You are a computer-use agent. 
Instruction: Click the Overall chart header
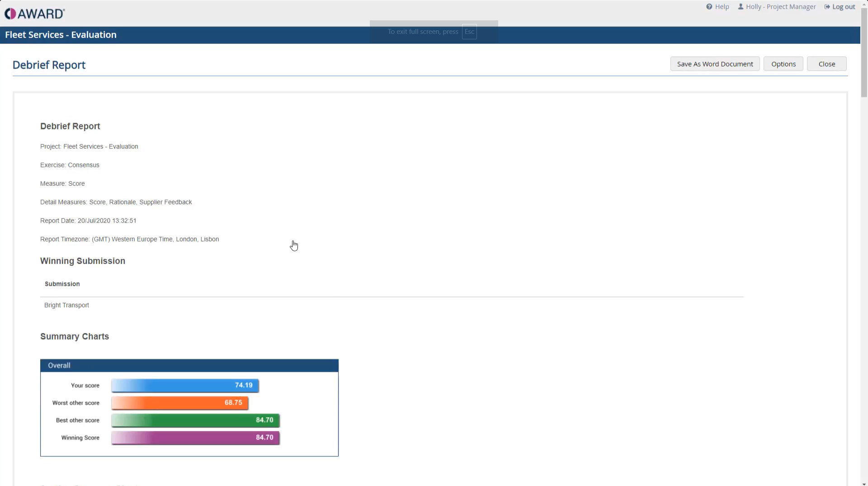pos(59,365)
